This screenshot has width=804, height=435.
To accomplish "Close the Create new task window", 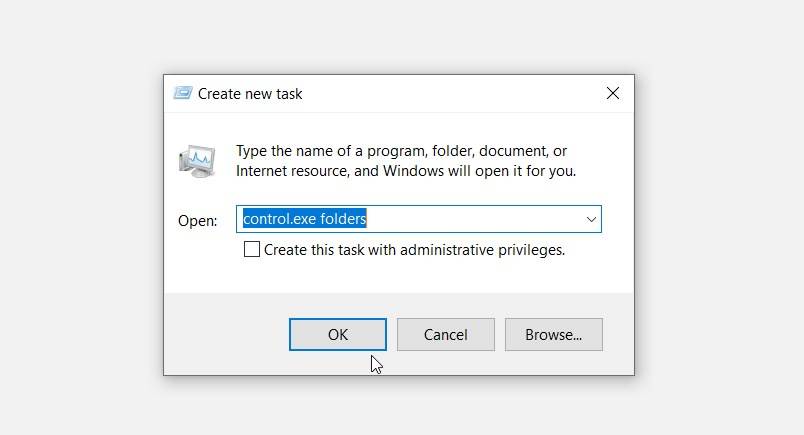I will (x=613, y=93).
